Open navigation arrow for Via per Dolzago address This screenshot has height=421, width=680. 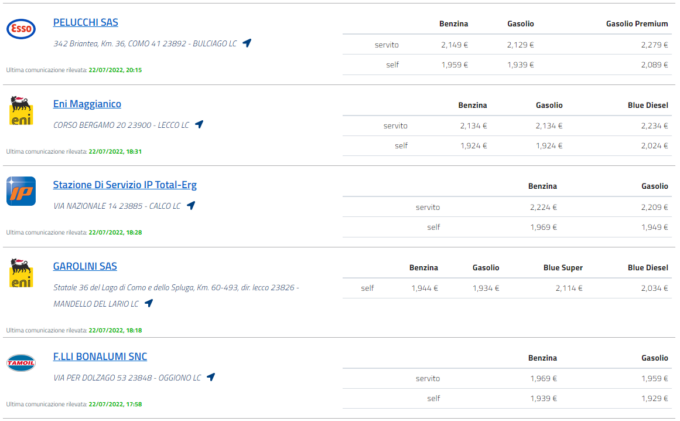coord(211,378)
